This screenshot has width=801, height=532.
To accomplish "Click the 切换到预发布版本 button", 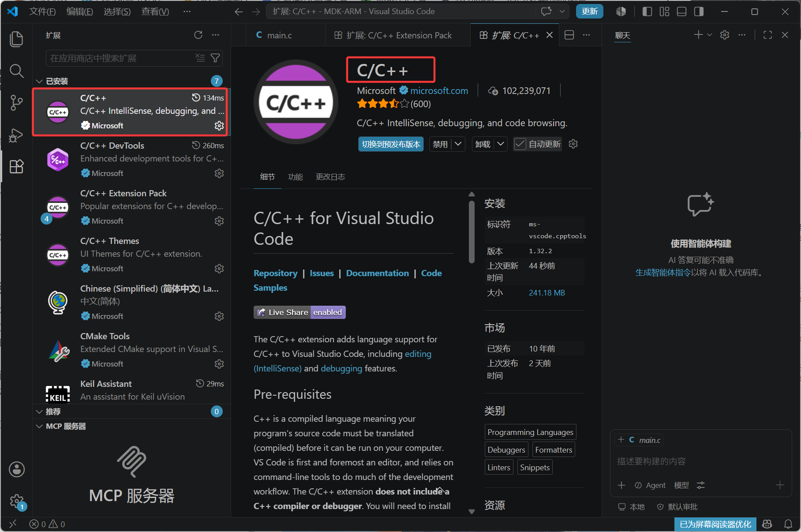I will [391, 144].
